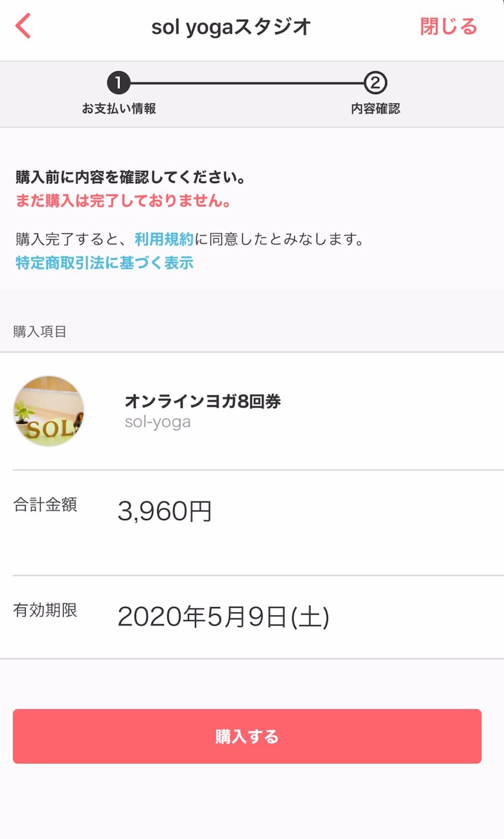The image size is (504, 839).
Task: Tap the 内容確認 step label
Action: pos(375,109)
